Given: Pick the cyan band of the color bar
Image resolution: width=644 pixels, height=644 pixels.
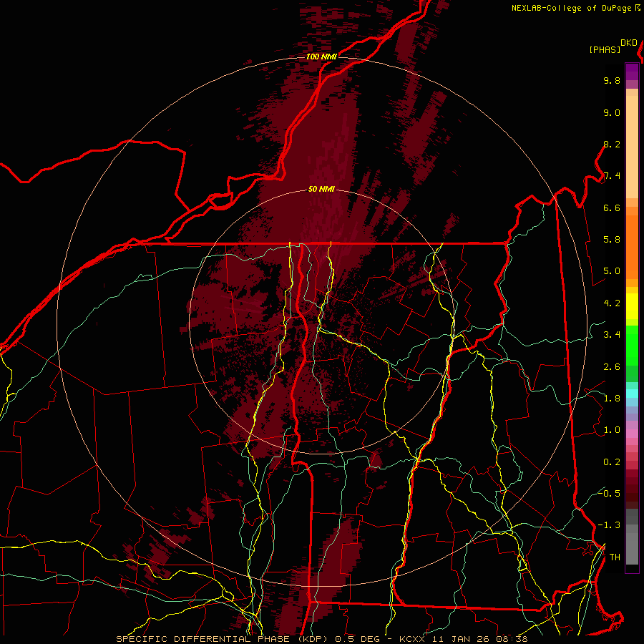Looking at the screenshot, I should coord(632,394).
